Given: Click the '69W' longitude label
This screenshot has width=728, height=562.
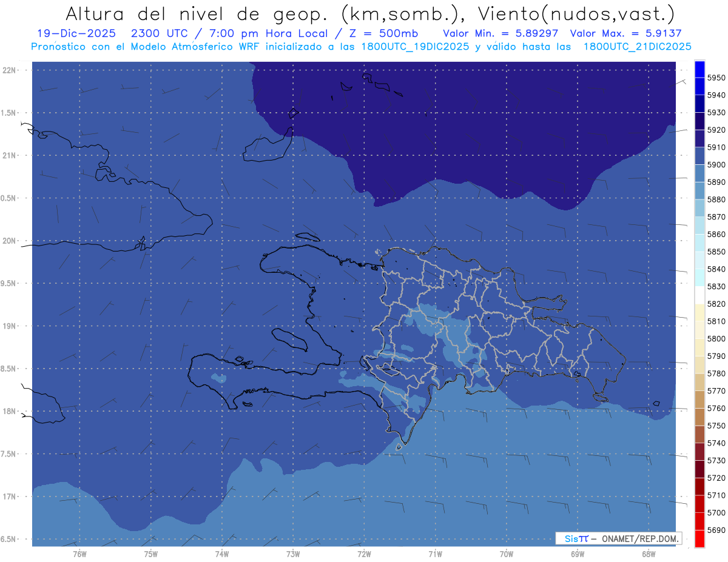Looking at the screenshot, I should click(x=577, y=554).
